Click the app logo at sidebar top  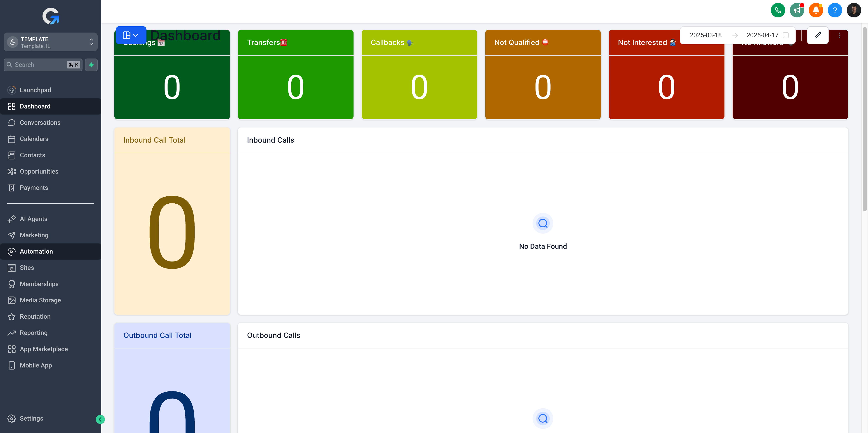tap(51, 16)
